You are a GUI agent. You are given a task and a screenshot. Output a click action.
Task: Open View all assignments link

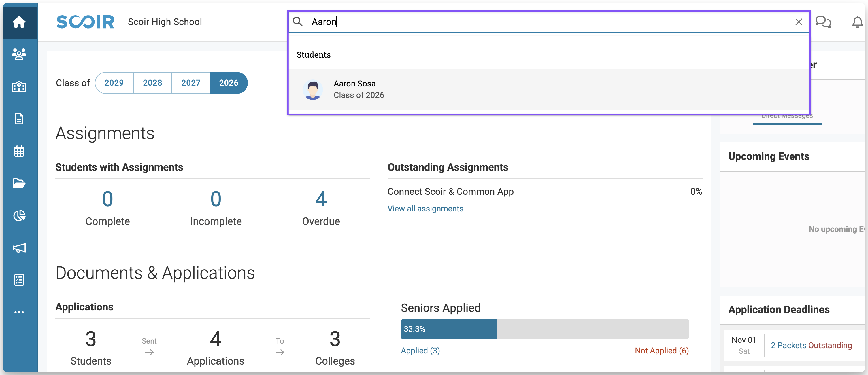(425, 209)
